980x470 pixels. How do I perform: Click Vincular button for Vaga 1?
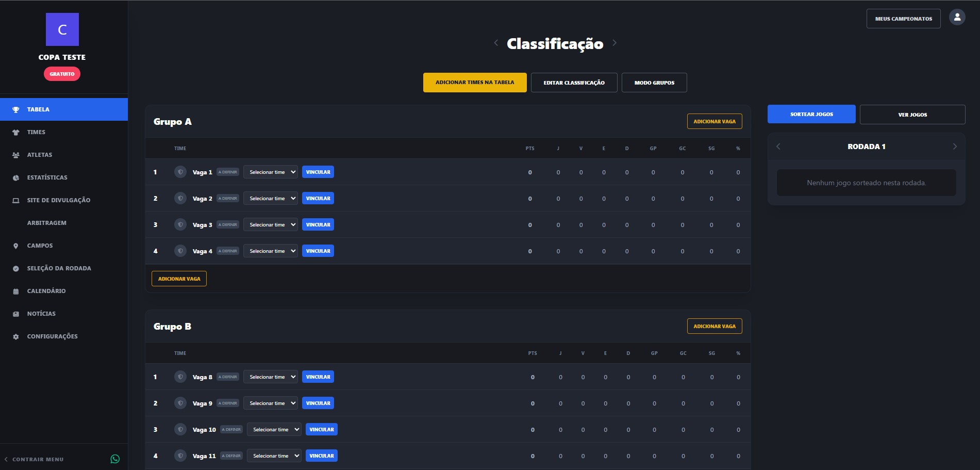pos(318,172)
